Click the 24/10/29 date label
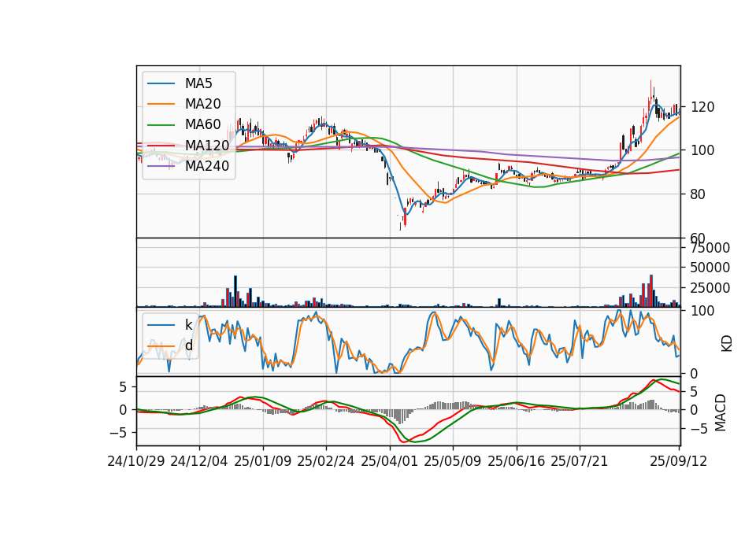Image resolution: width=756 pixels, height=543 pixels. pyautogui.click(x=136, y=461)
